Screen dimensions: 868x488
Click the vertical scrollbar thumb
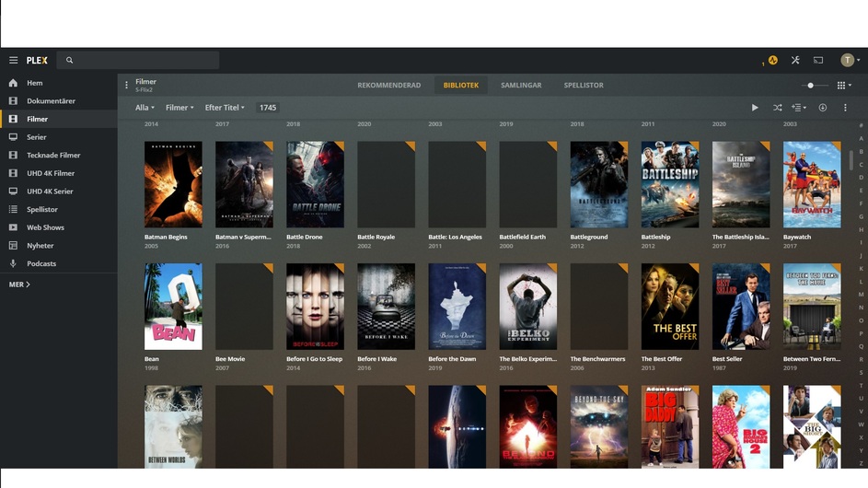point(851,158)
